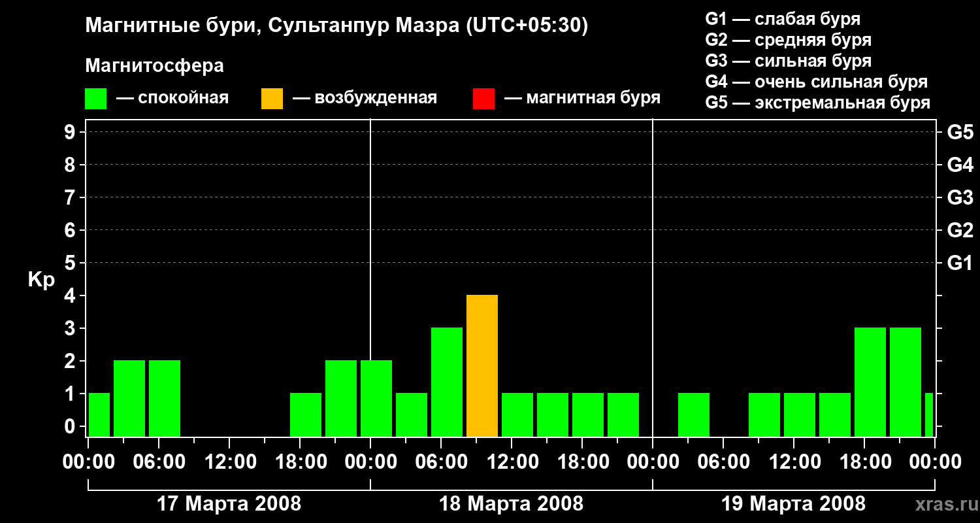Click the red 'магнитная буря' legend swatch
Image resolution: width=980 pixels, height=523 pixels.
pos(484,99)
